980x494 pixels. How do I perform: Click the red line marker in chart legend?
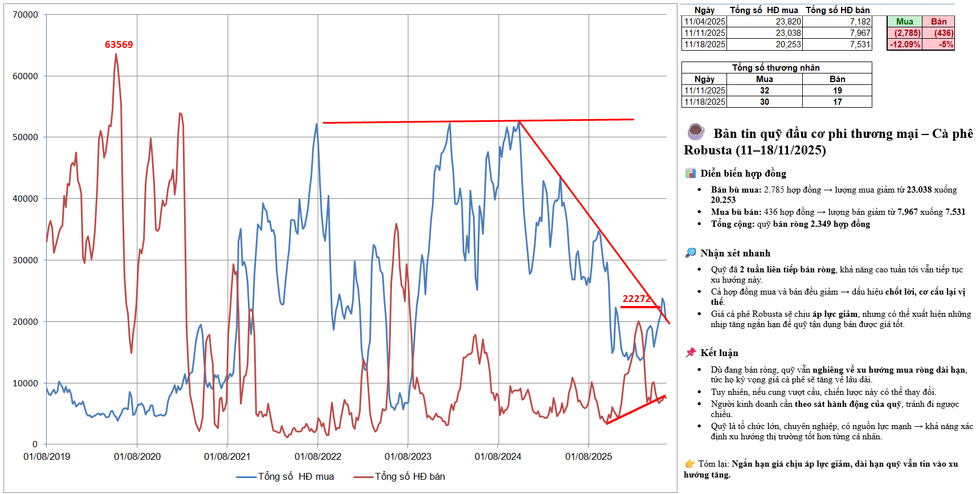click(x=363, y=477)
